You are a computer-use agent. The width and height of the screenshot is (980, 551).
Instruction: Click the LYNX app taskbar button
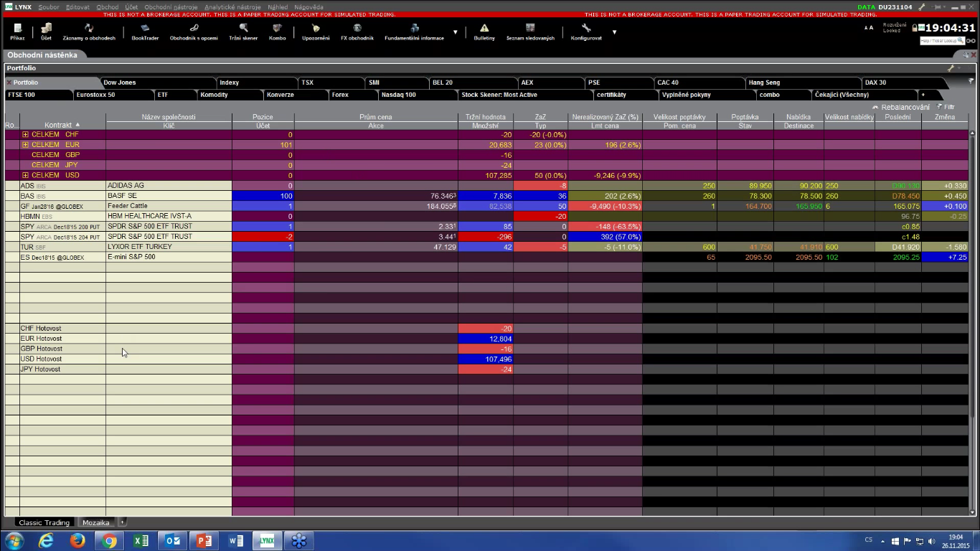pos(267,541)
